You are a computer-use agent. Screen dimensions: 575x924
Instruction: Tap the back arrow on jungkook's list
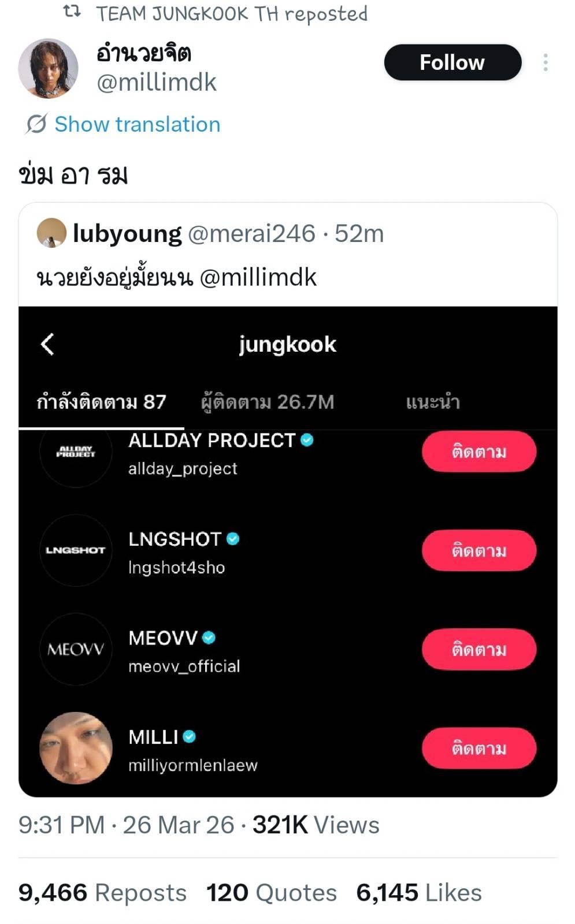[x=48, y=344]
